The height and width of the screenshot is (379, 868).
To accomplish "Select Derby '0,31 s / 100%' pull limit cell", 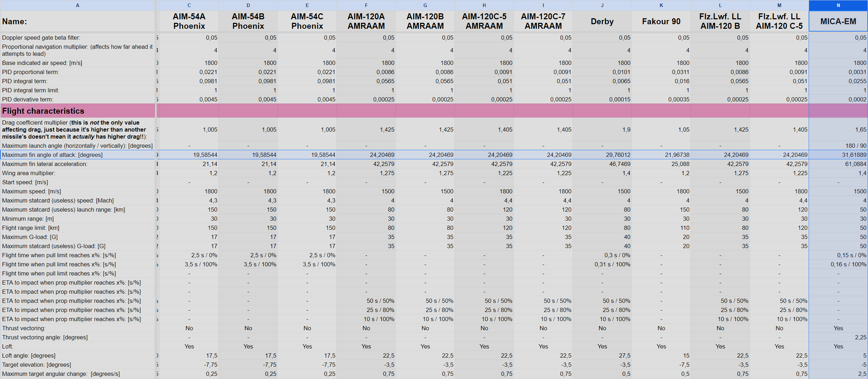I will point(612,264).
